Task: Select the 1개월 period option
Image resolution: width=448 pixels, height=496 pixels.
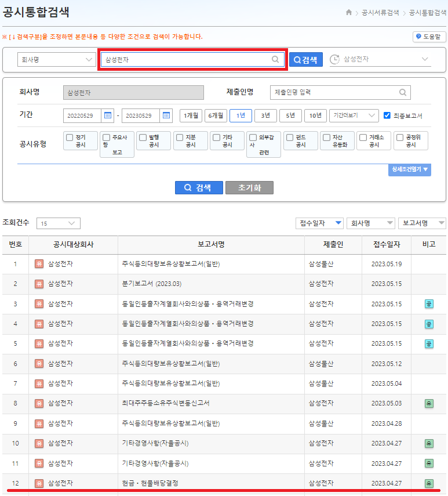Action: tap(191, 115)
